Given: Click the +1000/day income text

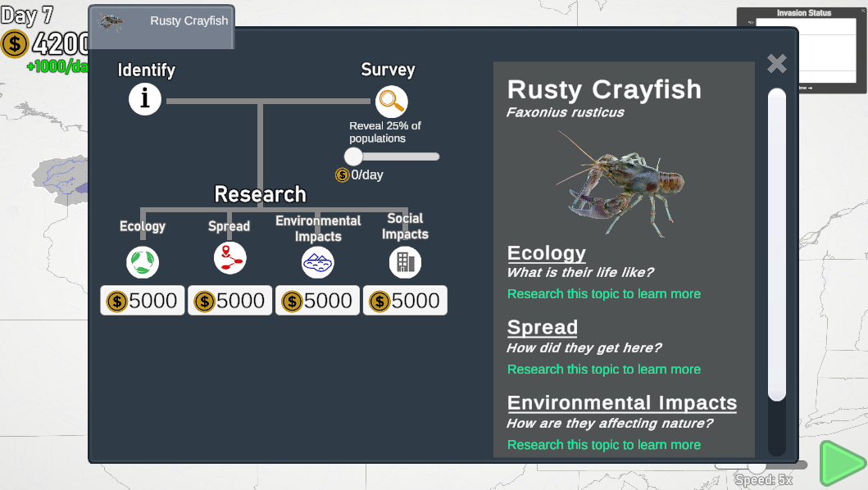Looking at the screenshot, I should (57, 66).
